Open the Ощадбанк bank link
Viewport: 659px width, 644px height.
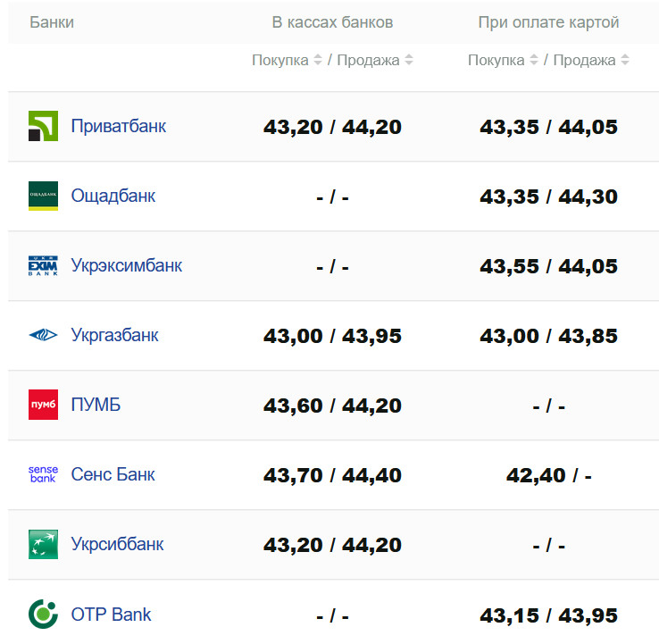tap(113, 196)
